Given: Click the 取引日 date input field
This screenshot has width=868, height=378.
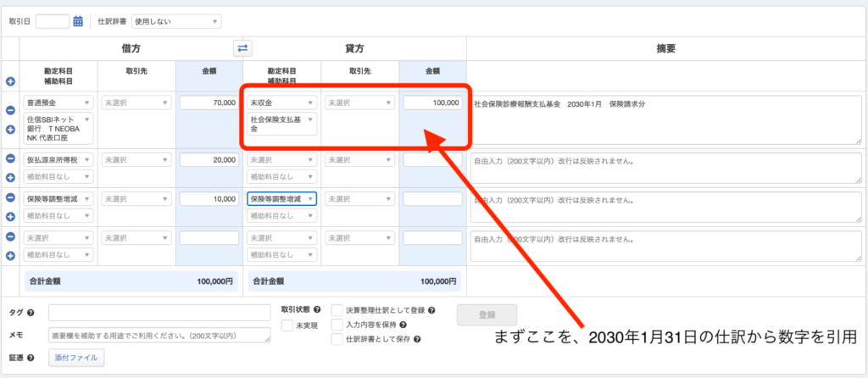Looking at the screenshot, I should pyautogui.click(x=53, y=21).
